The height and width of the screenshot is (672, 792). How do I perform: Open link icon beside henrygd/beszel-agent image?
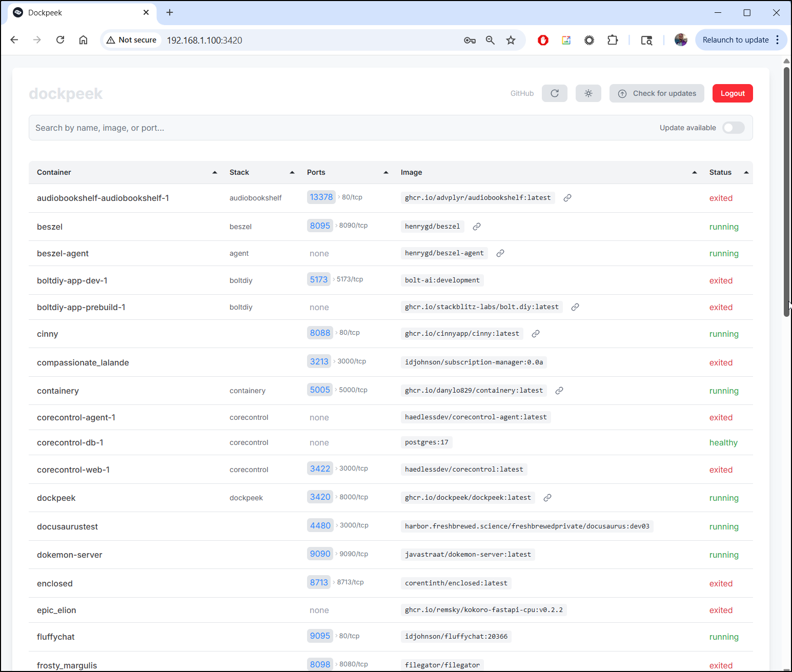500,253
